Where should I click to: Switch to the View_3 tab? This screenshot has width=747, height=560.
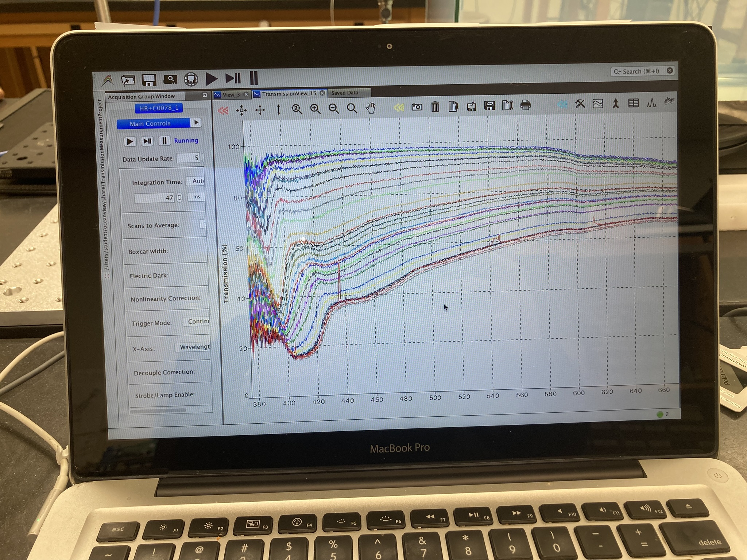point(231,95)
